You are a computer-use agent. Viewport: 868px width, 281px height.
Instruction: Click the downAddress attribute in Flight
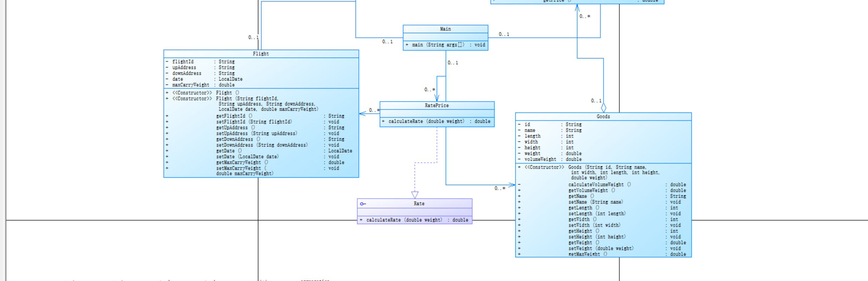coord(200,73)
